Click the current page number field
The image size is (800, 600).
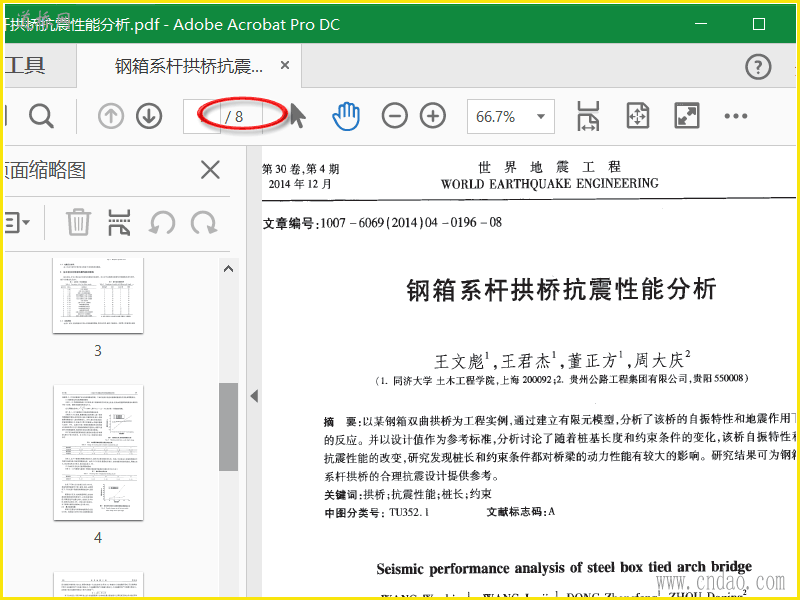pyautogui.click(x=202, y=116)
